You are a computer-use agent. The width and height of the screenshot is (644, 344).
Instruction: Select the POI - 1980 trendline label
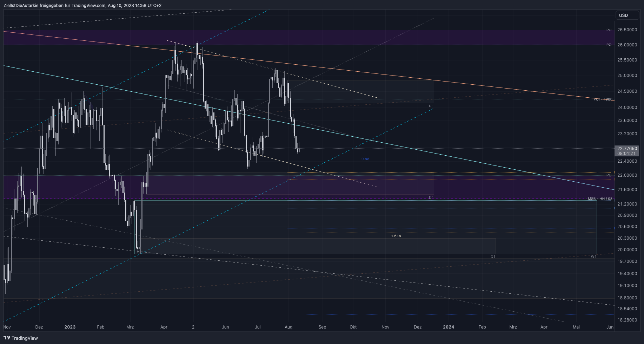[x=603, y=99]
